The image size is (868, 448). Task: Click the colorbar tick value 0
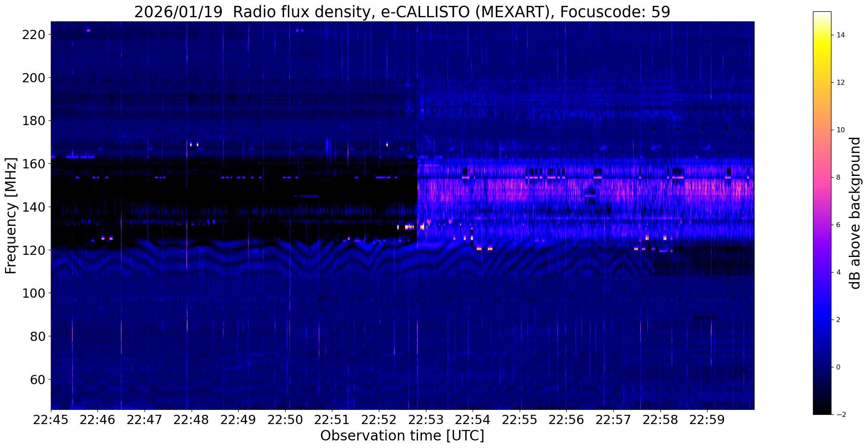839,367
